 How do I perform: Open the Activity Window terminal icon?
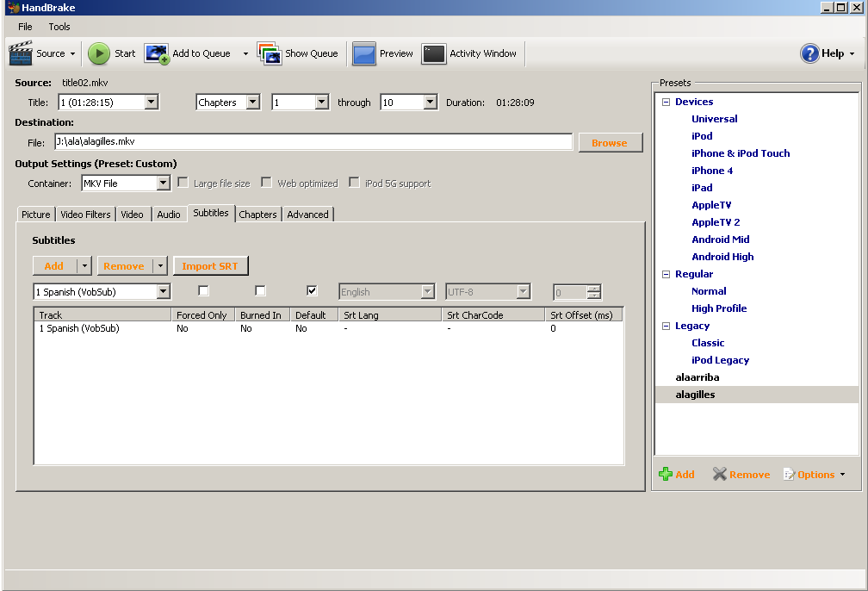click(433, 53)
